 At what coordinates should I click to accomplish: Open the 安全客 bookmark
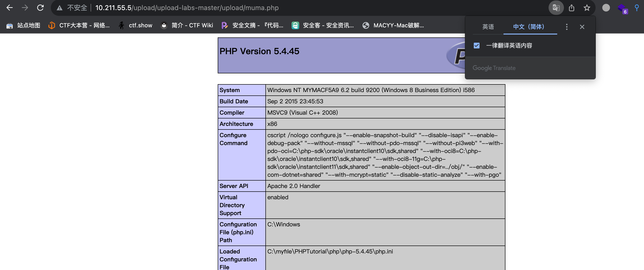tap(322, 25)
